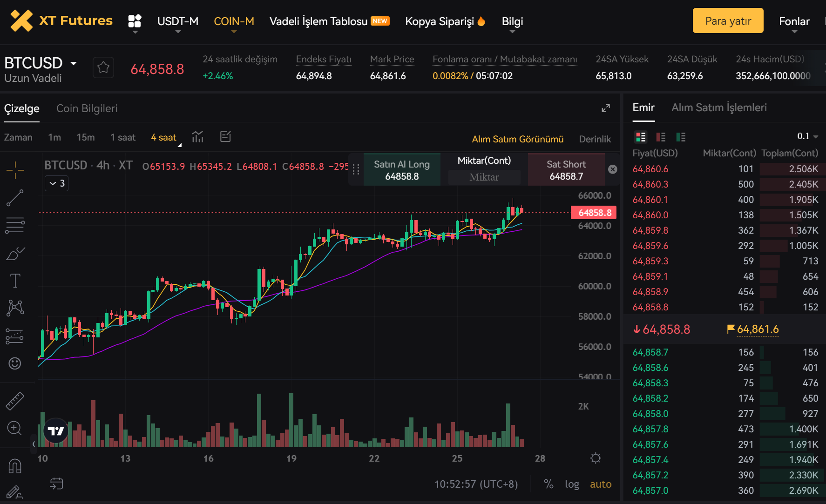Screen dimensions: 826x504
Task: Collapse the indicators list showing 3
Action: point(56,183)
